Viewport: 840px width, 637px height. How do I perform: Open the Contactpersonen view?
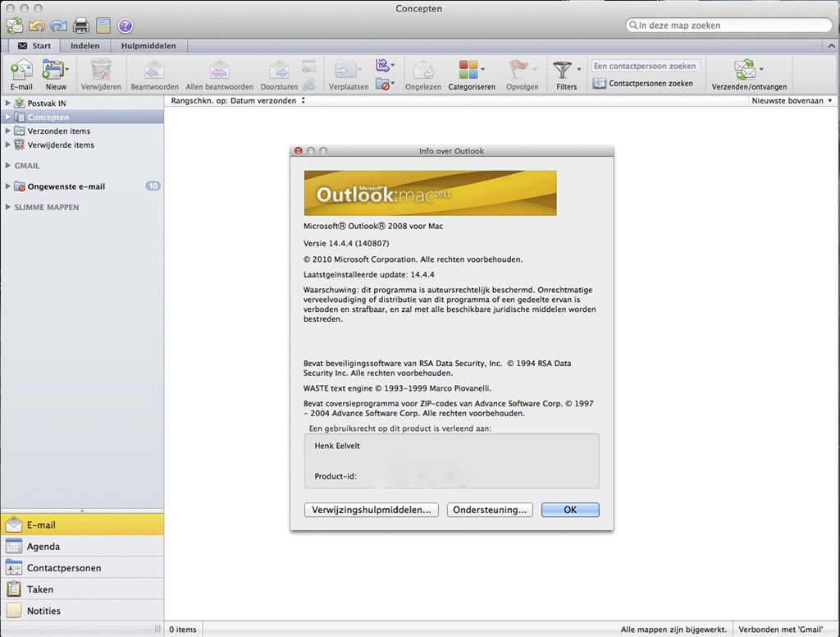[82, 568]
